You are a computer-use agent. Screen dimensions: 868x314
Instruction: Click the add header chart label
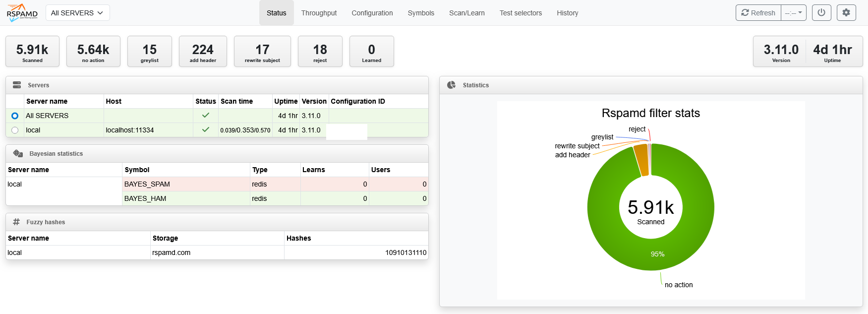point(573,155)
